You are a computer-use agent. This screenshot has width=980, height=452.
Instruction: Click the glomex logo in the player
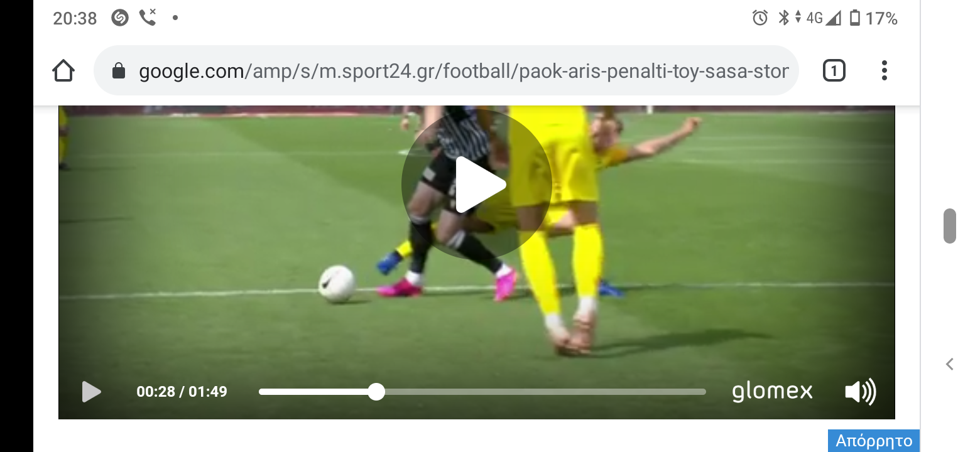click(772, 391)
